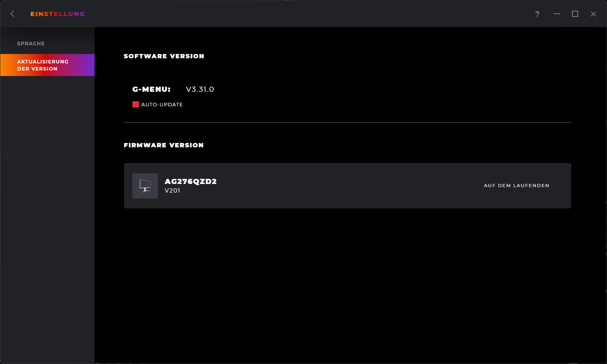Open help via the question mark icon
This screenshot has height=364, width=607.
(x=537, y=14)
